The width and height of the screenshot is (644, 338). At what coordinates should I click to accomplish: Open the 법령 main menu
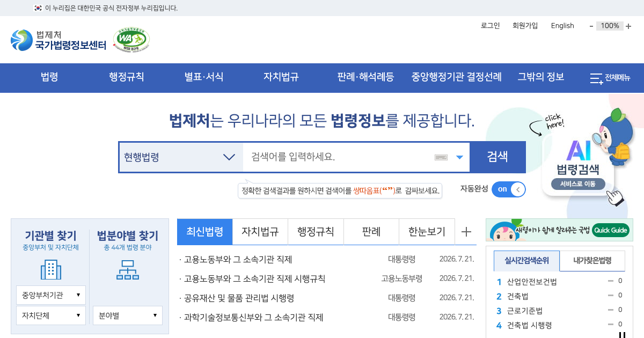49,77
